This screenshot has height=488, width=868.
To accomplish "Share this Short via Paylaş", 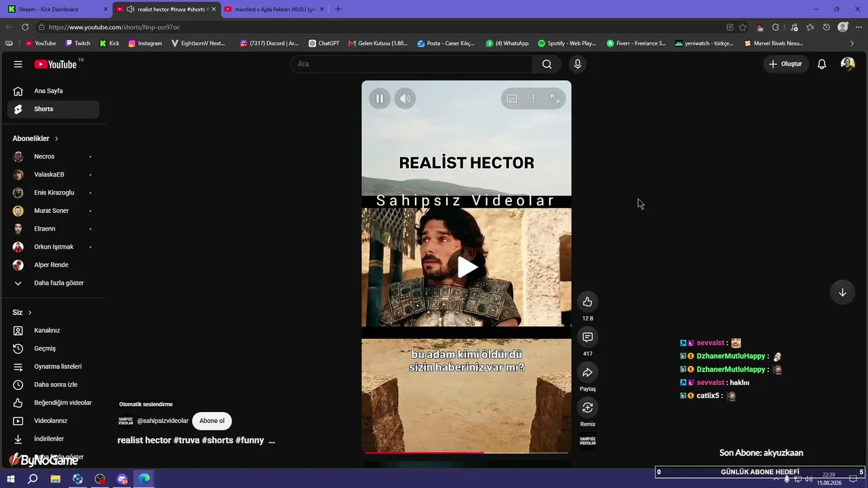I will (588, 373).
